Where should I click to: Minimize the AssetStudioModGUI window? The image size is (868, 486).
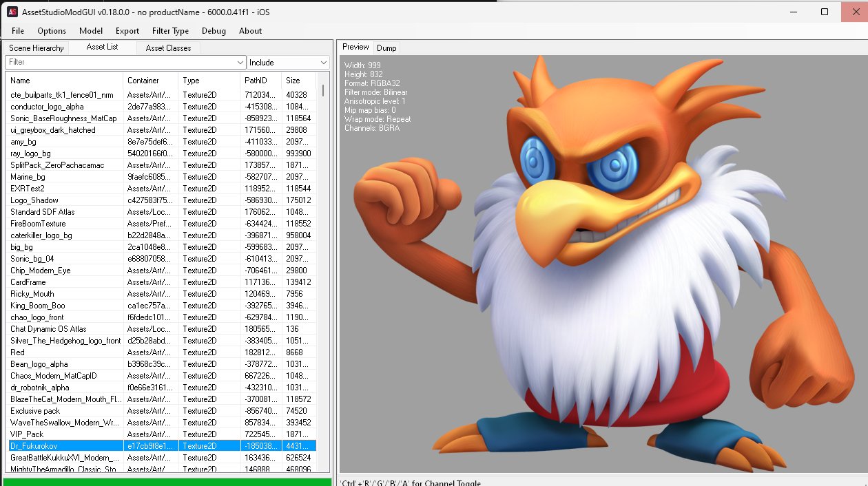tap(793, 12)
